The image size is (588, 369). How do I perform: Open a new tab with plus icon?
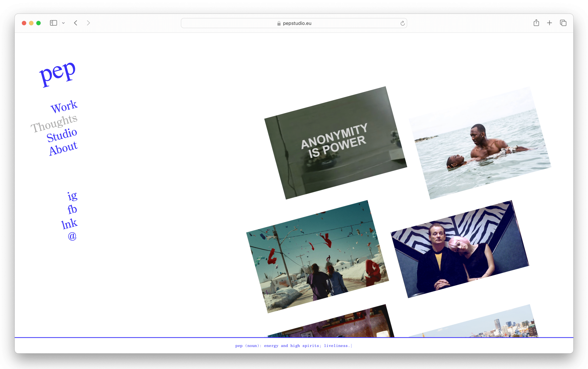click(549, 23)
